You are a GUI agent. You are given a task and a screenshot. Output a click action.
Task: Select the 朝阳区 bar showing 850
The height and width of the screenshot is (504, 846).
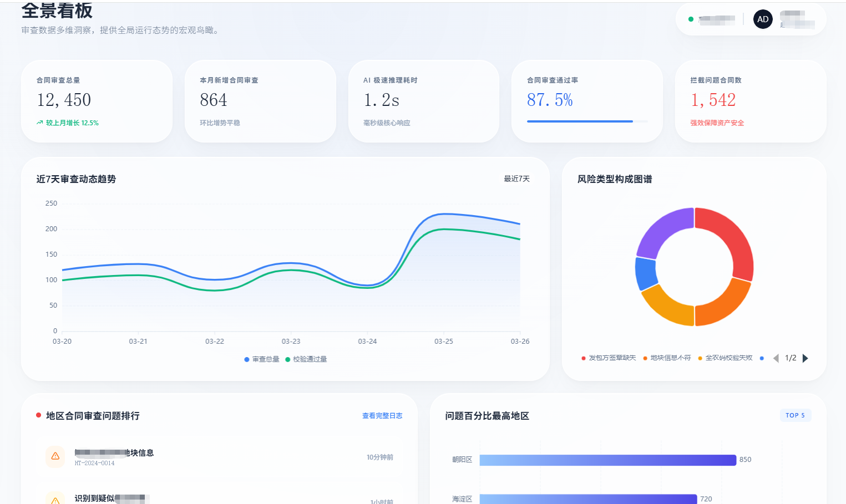click(608, 460)
